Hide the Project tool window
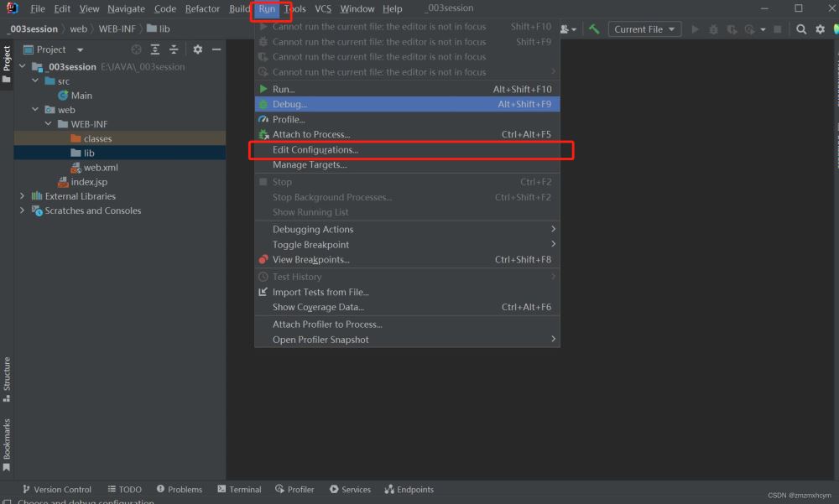 click(216, 50)
